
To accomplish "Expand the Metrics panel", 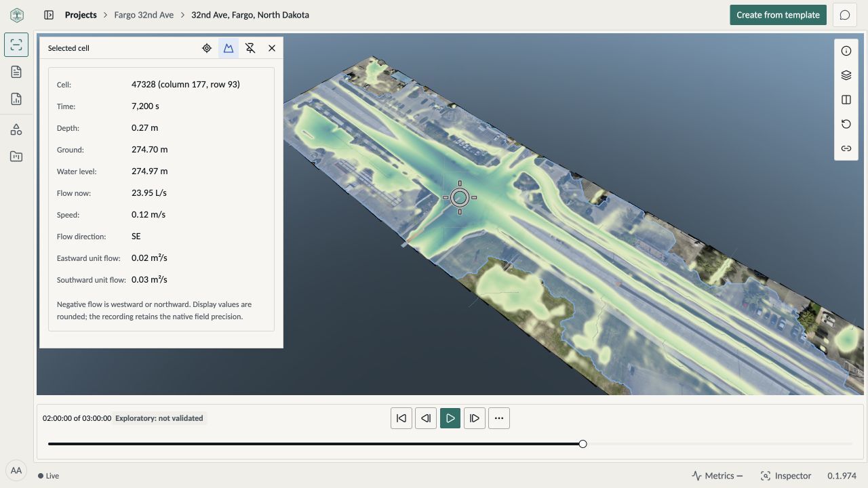I will point(717,476).
